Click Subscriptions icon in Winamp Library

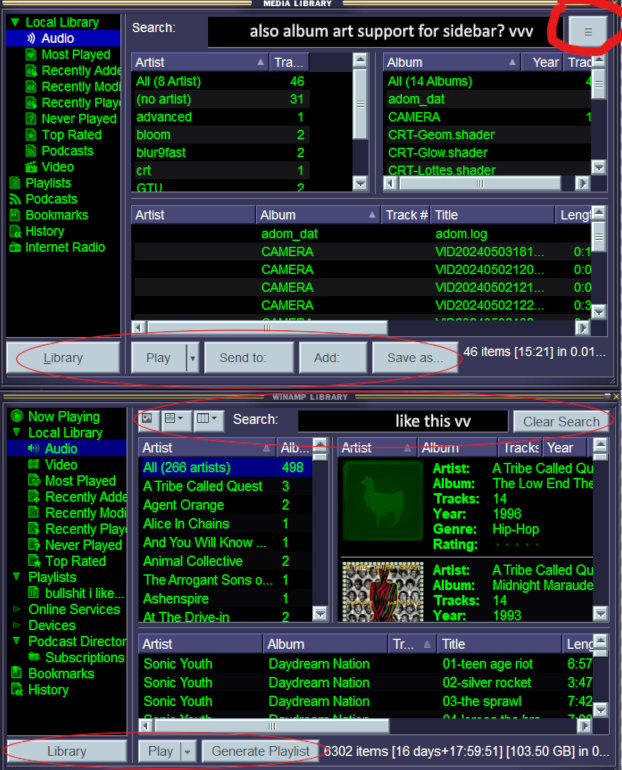(x=33, y=657)
